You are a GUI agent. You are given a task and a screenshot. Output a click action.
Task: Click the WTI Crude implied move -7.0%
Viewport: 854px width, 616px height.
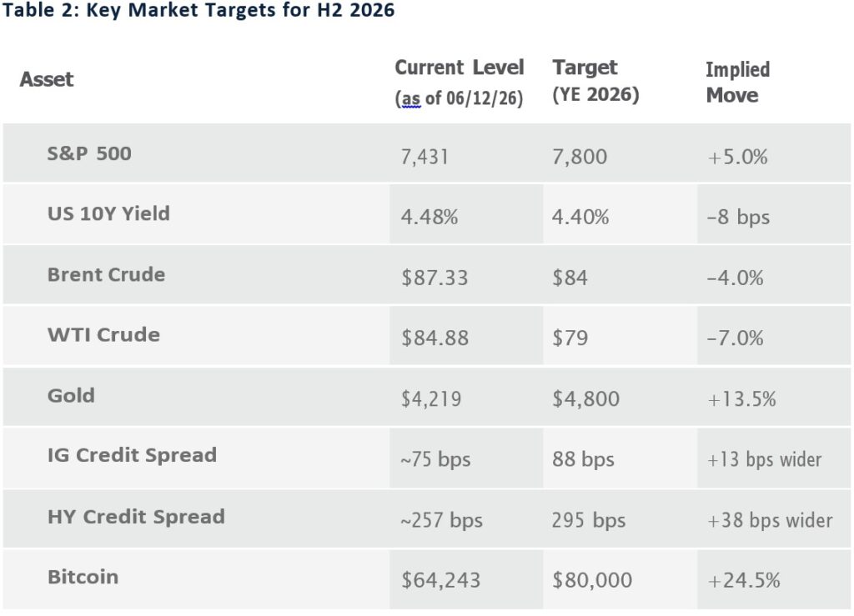click(735, 338)
